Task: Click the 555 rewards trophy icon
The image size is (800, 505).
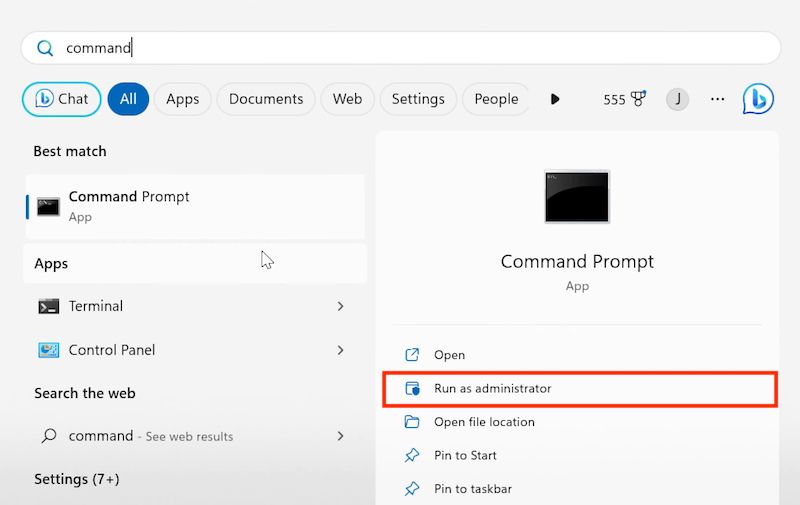Action: tap(637, 99)
